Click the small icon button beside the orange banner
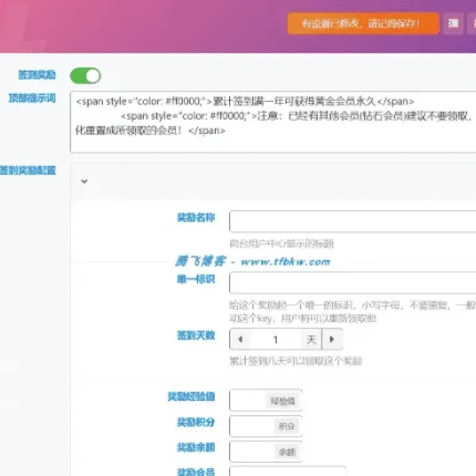This screenshot has width=476, height=476. point(453,23)
